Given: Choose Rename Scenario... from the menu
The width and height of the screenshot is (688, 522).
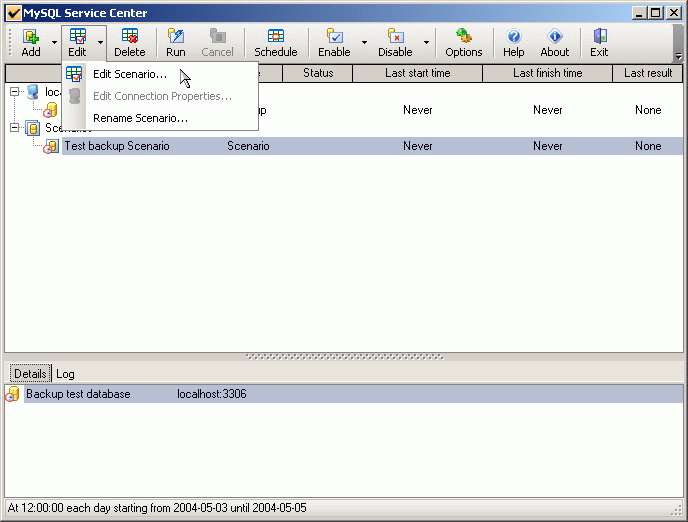Looking at the screenshot, I should (160, 118).
